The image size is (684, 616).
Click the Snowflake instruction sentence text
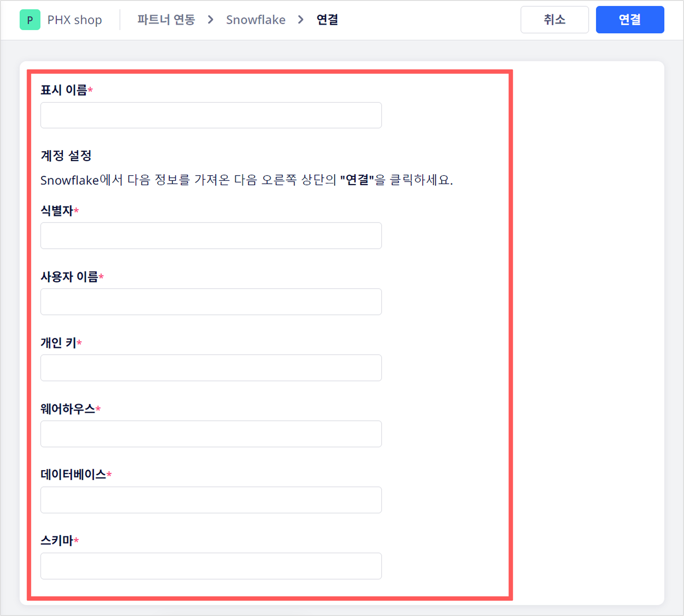click(x=247, y=180)
